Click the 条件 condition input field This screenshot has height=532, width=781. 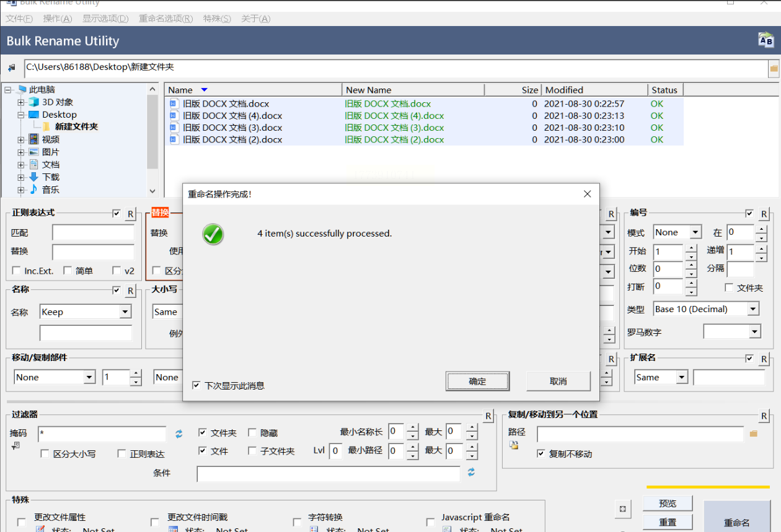329,474
